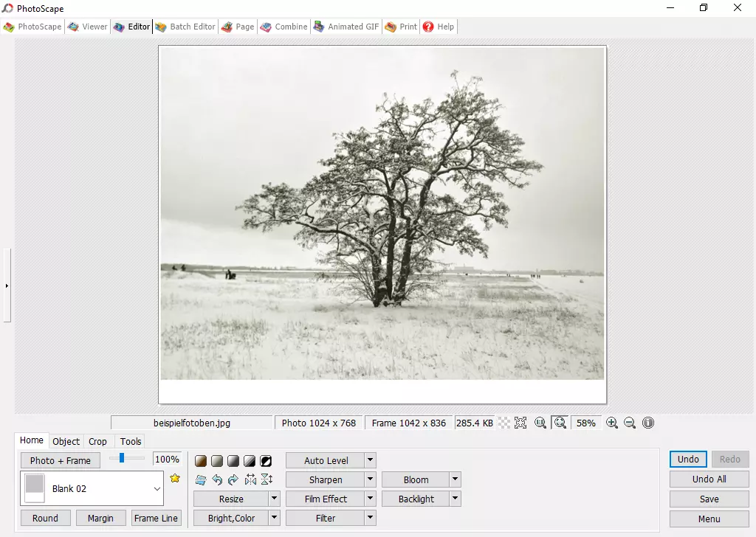Click the Filter button
This screenshot has height=537, width=756.
tap(326, 519)
